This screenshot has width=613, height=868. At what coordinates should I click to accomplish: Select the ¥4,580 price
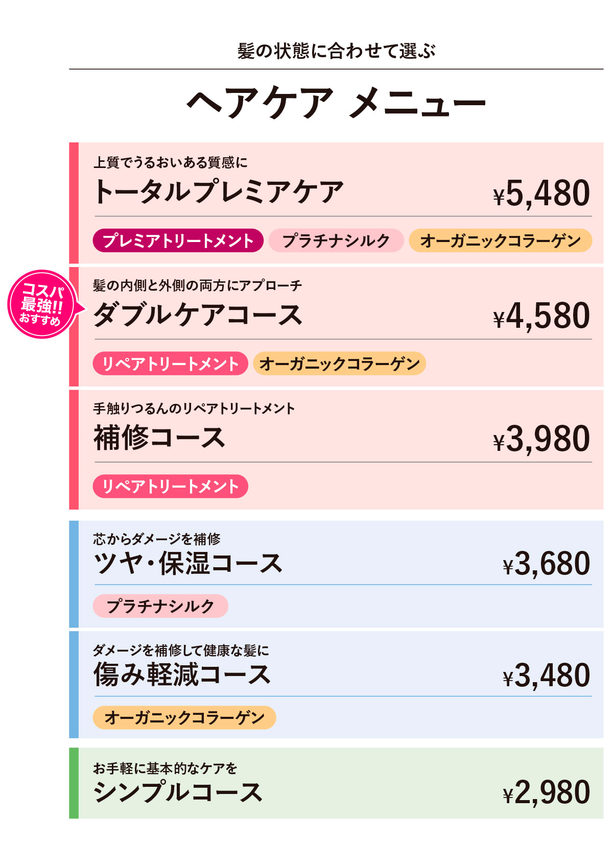tap(541, 317)
